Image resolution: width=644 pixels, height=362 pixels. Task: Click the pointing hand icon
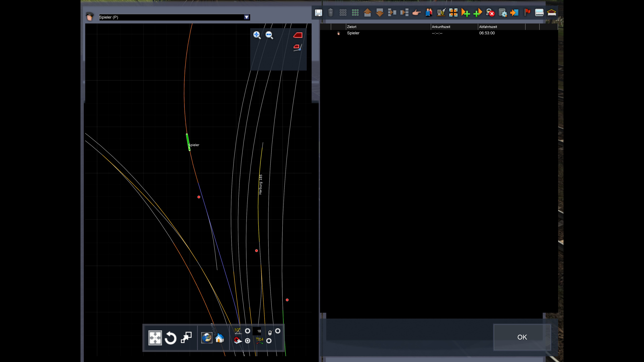tap(416, 13)
